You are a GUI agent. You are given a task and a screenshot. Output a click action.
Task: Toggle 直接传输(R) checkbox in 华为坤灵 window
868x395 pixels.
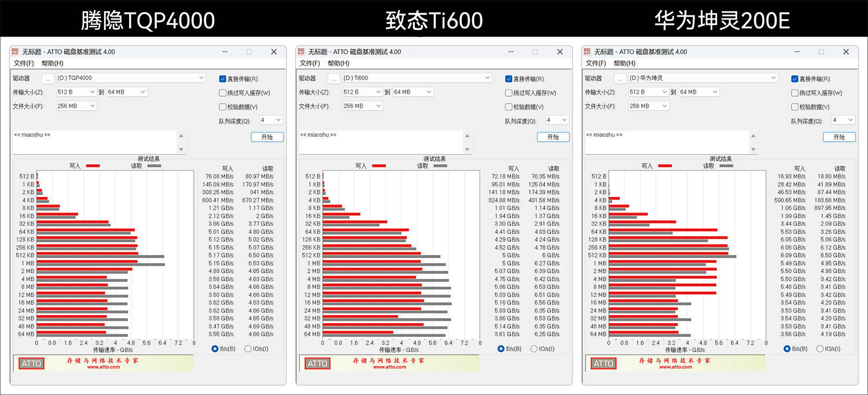(795, 79)
